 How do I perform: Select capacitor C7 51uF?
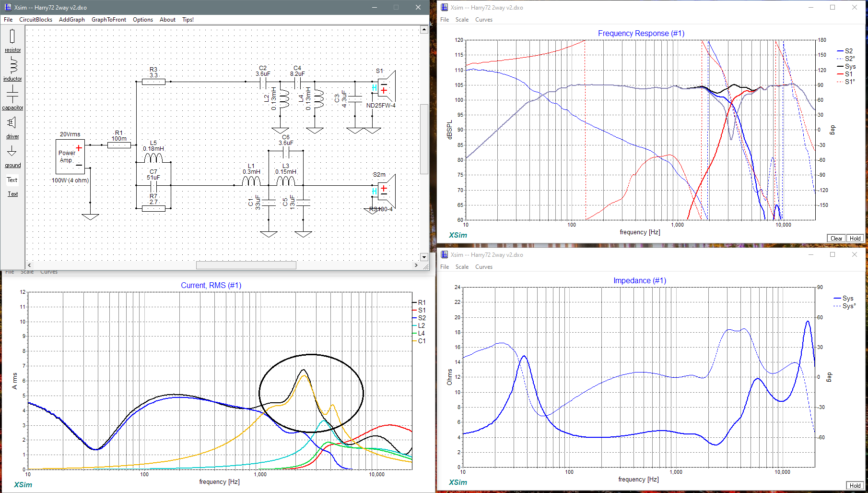[x=153, y=185]
